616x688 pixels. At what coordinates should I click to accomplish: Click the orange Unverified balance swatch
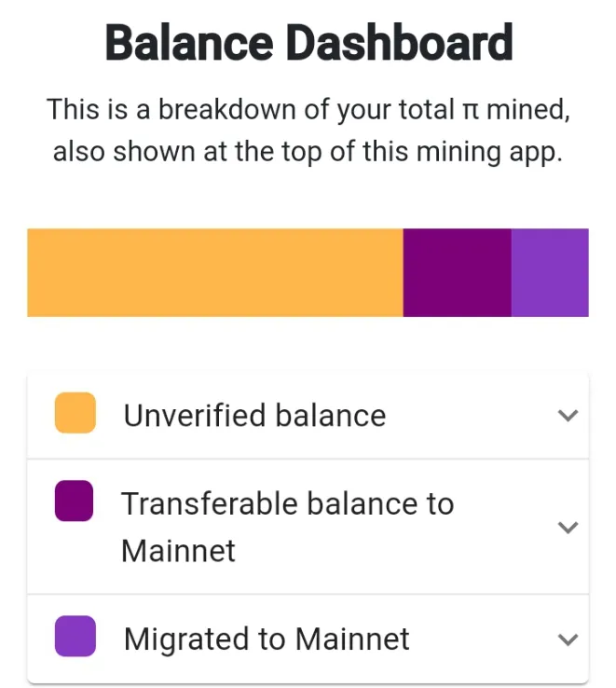[75, 413]
